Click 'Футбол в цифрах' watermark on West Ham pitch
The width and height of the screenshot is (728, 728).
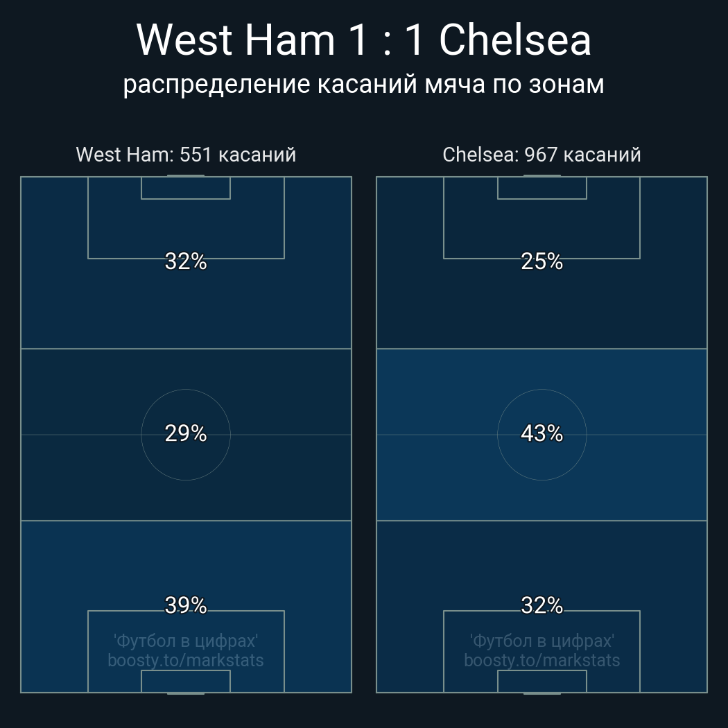186,641
